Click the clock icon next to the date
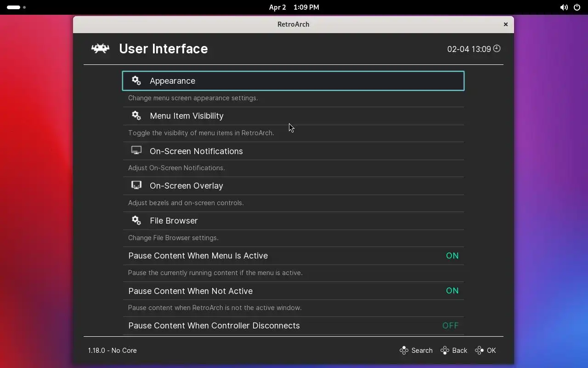The width and height of the screenshot is (588, 368). tap(497, 48)
